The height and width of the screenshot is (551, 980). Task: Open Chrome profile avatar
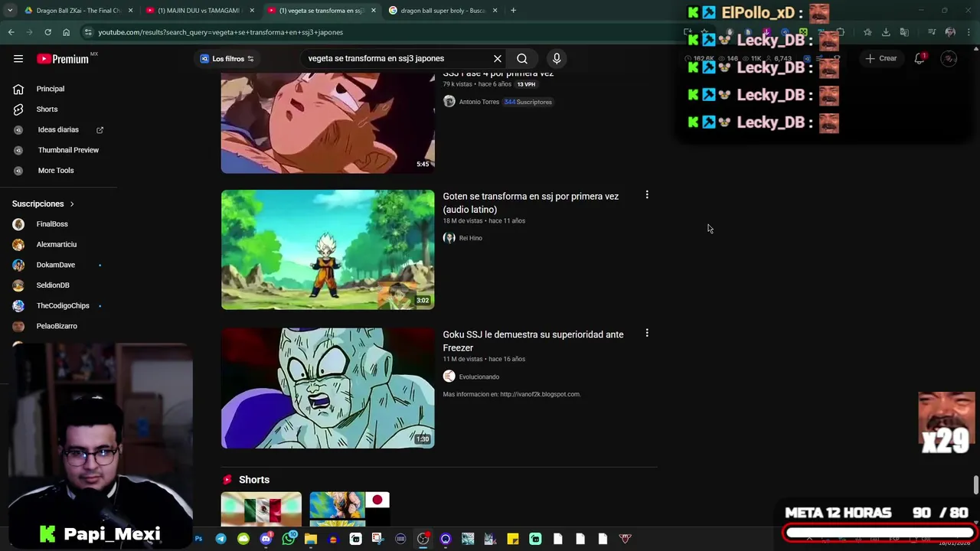(950, 32)
